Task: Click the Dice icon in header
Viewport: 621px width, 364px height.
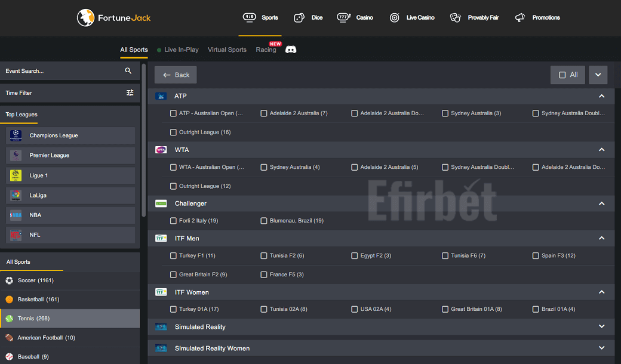Action: click(x=299, y=18)
